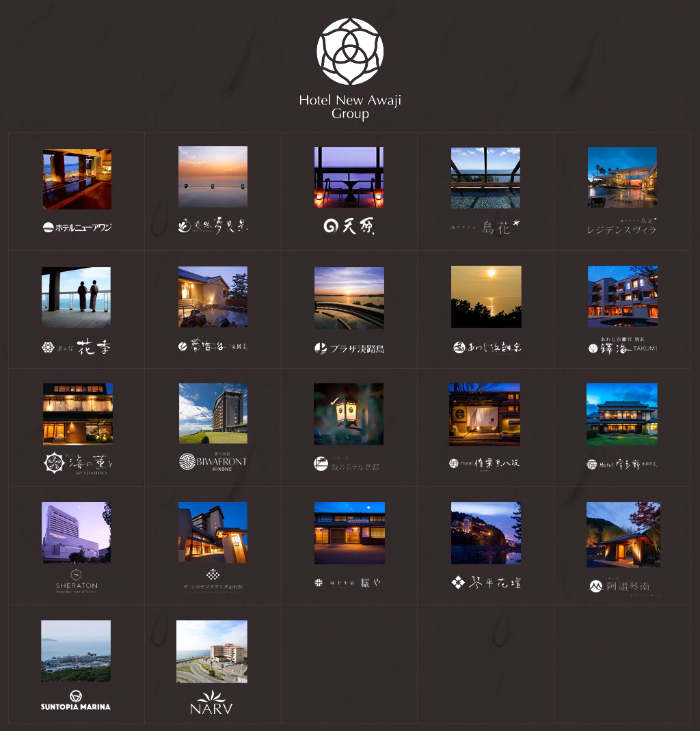The width and height of the screenshot is (700, 731).
Task: Click the SHERATON logo
Action: pos(77,581)
